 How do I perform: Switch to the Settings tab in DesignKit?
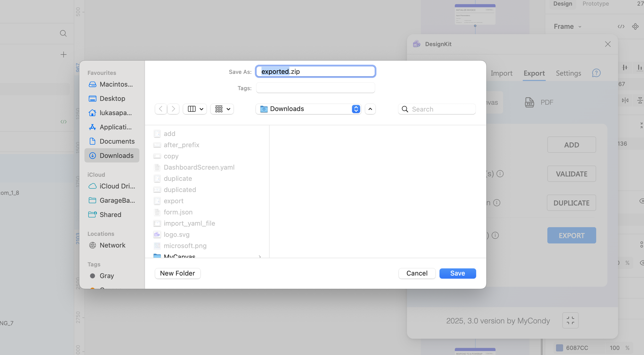pyautogui.click(x=568, y=73)
